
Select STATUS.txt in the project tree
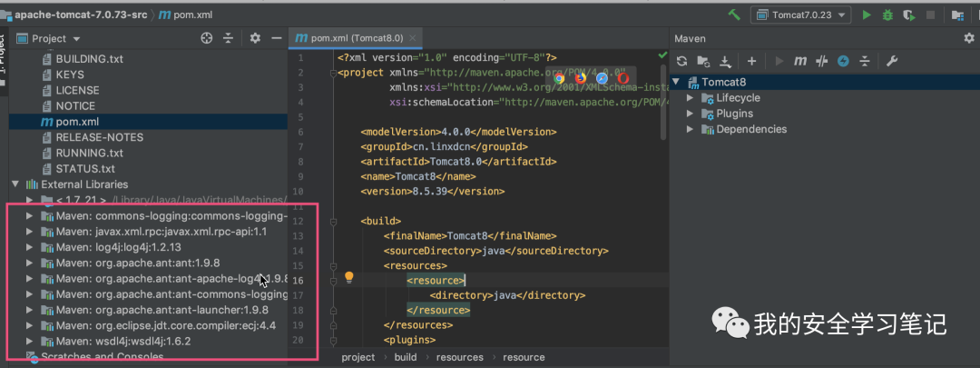click(85, 168)
